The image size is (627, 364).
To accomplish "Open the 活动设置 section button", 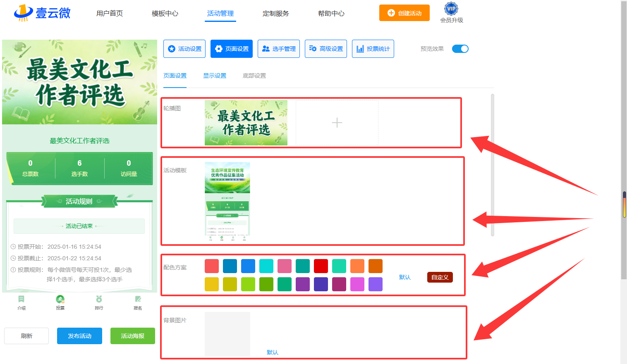I will 184,49.
